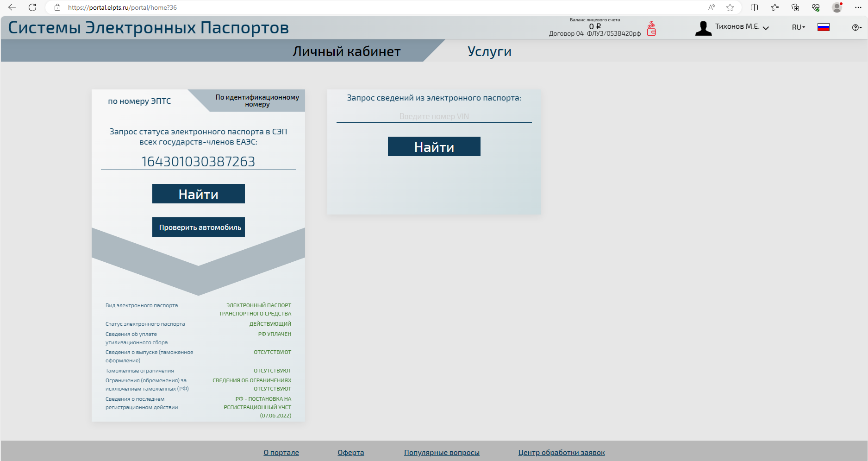Focus the Введите номер VIN field
The image size is (868, 461).
(x=434, y=116)
